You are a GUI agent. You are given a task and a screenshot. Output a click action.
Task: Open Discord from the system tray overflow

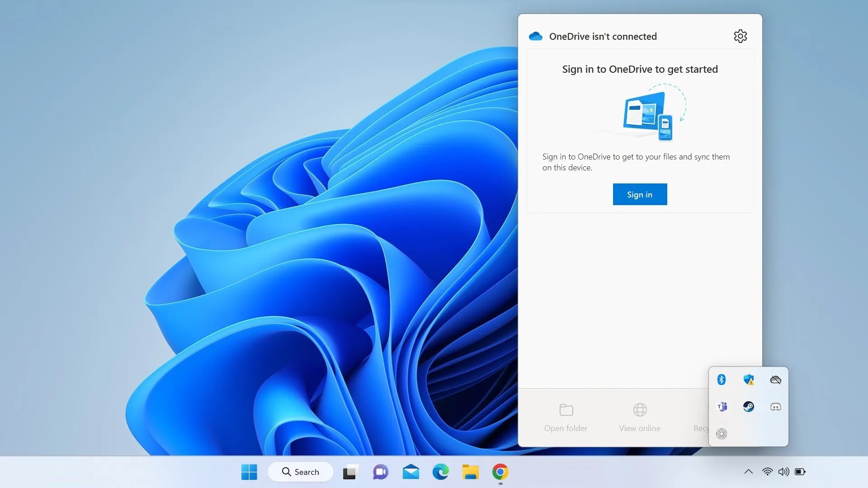[x=775, y=407]
